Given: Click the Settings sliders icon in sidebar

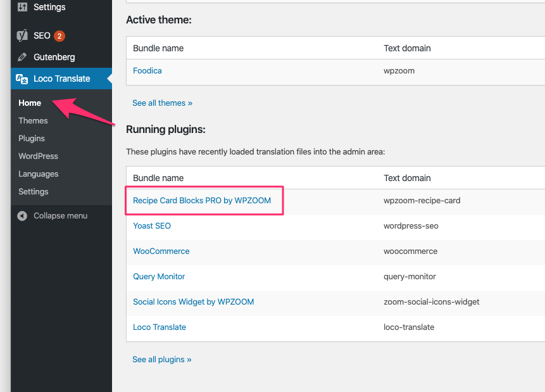Looking at the screenshot, I should click(22, 6).
